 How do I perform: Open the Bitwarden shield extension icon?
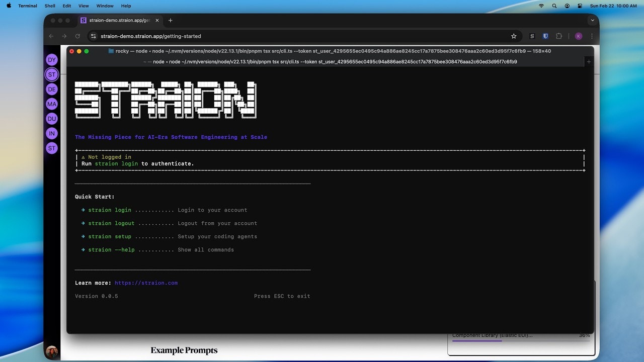pyautogui.click(x=545, y=36)
